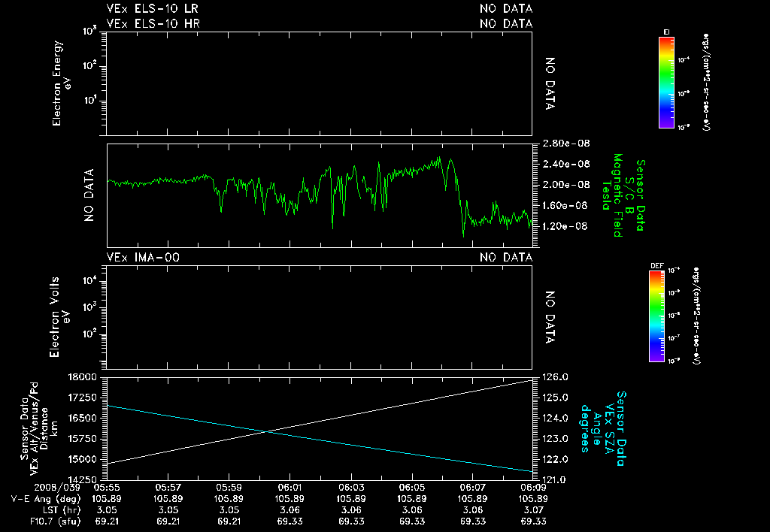The image size is (770, 532).
Task: Select the 'VEx ELS-10 LR' panel title
Action: 152,9
